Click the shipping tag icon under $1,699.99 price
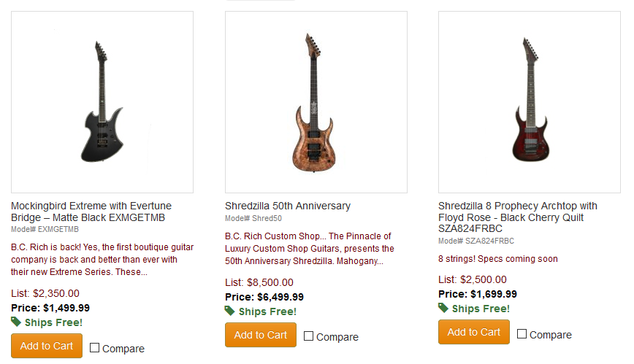The width and height of the screenshot is (634, 364). click(x=443, y=308)
